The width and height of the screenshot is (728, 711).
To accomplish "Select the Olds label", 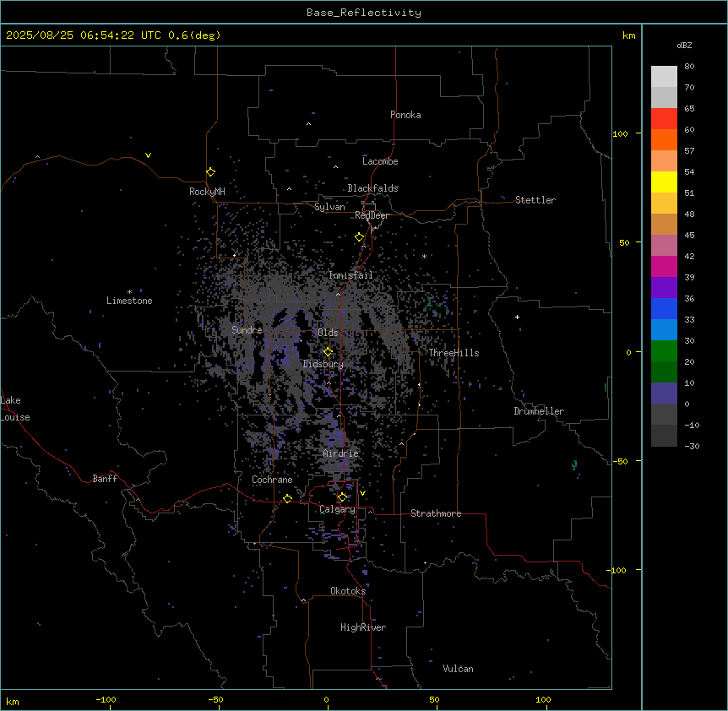I will (328, 333).
